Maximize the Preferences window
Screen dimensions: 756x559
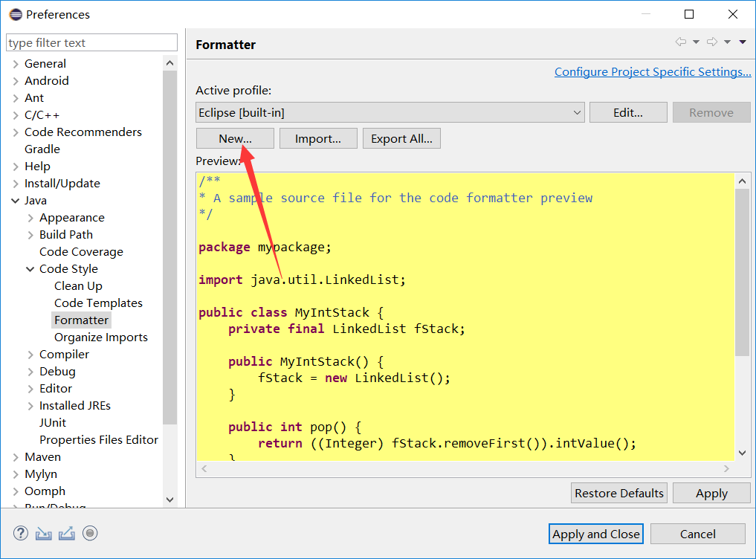pyautogui.click(x=689, y=14)
